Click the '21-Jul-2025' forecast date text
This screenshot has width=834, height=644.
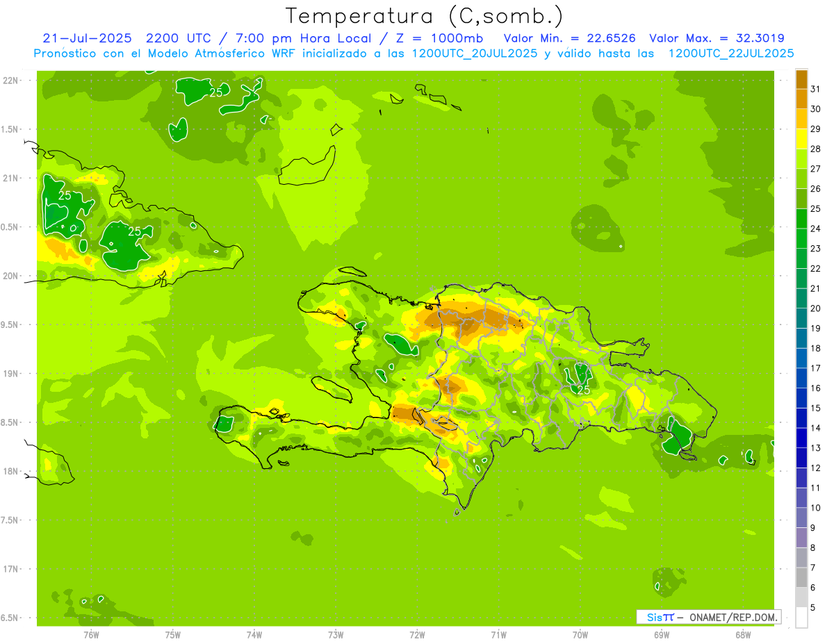[x=87, y=38]
